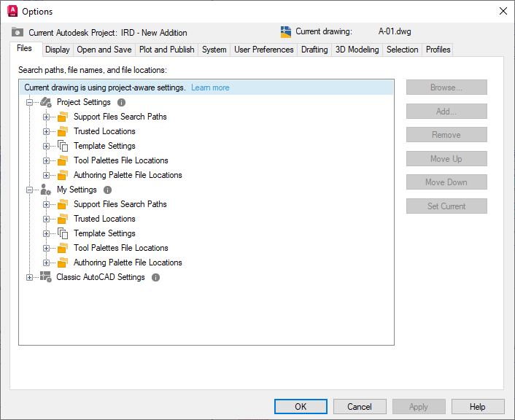Click folder icon of Project Settings Support Files Search Paths
The width and height of the screenshot is (515, 420).
[63, 117]
